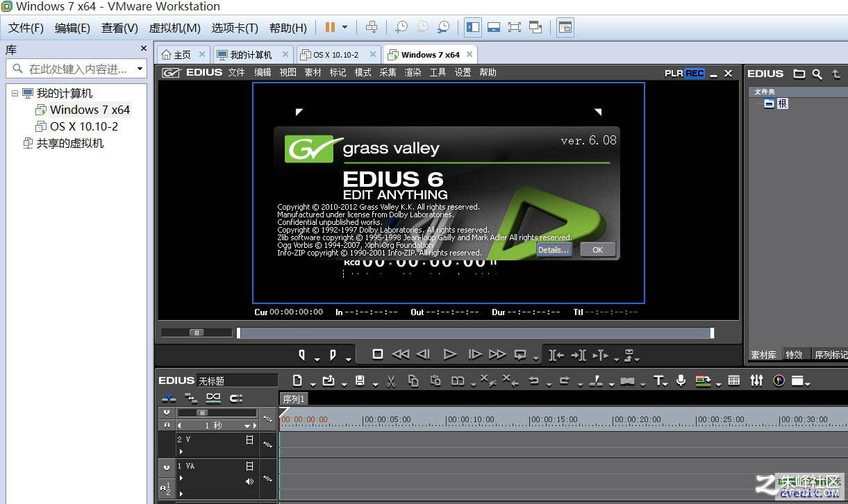This screenshot has width=848, height=504.
Task: Expand the first triangle on the 1 VA track
Action: pos(181,478)
